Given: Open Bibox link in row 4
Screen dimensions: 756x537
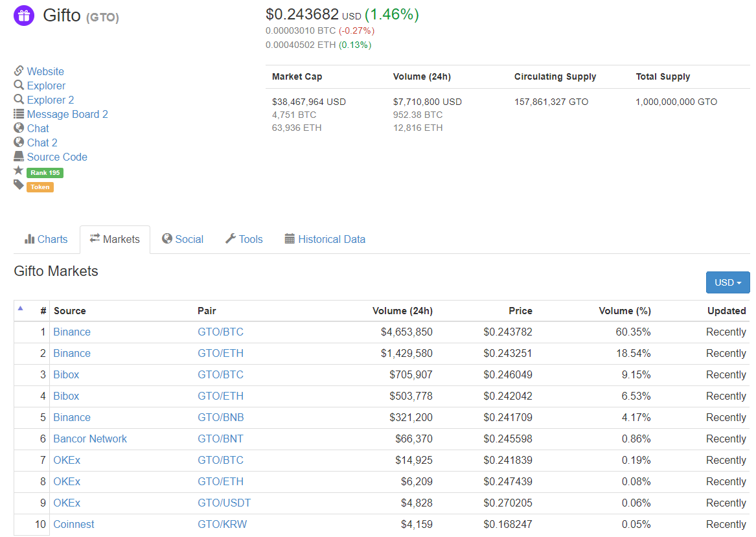Looking at the screenshot, I should coord(66,396).
